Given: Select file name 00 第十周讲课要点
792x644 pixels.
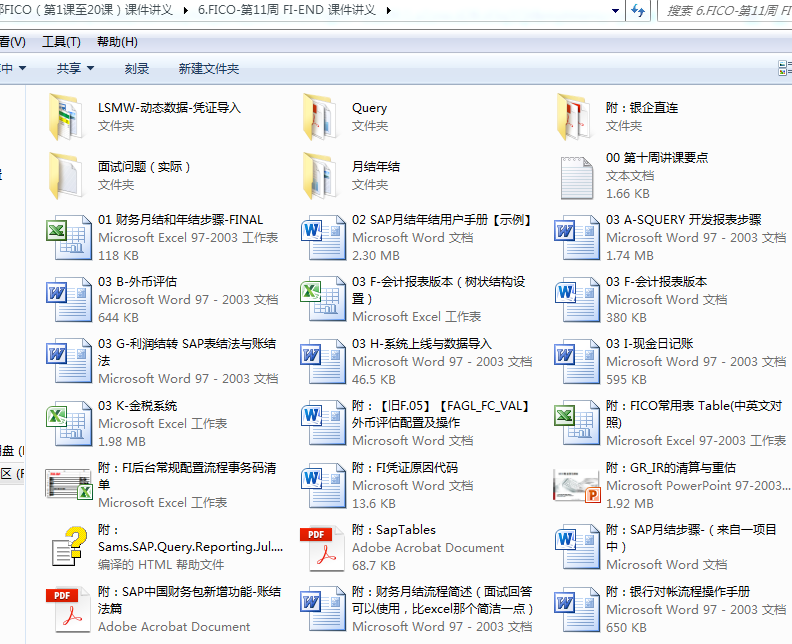Looking at the screenshot, I should [657, 158].
